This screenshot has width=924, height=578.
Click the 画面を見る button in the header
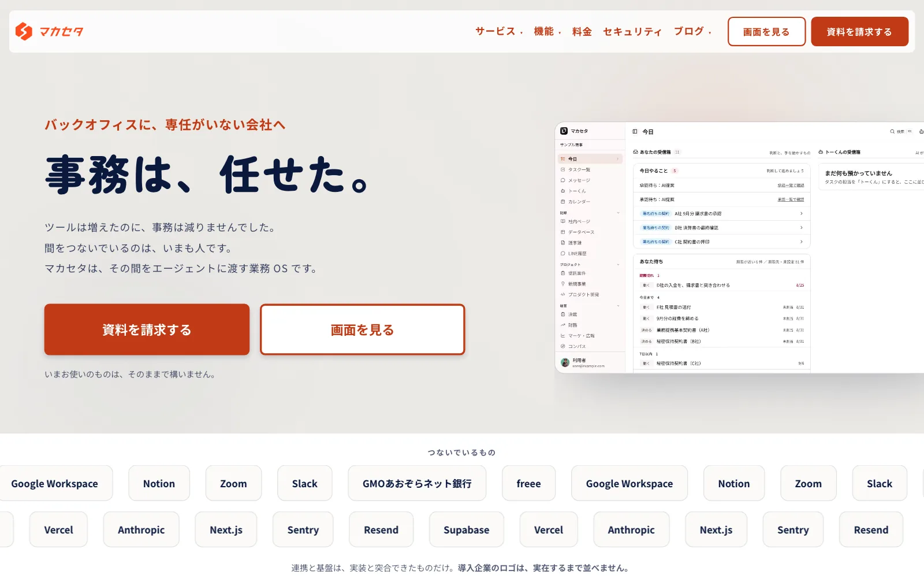pos(766,32)
